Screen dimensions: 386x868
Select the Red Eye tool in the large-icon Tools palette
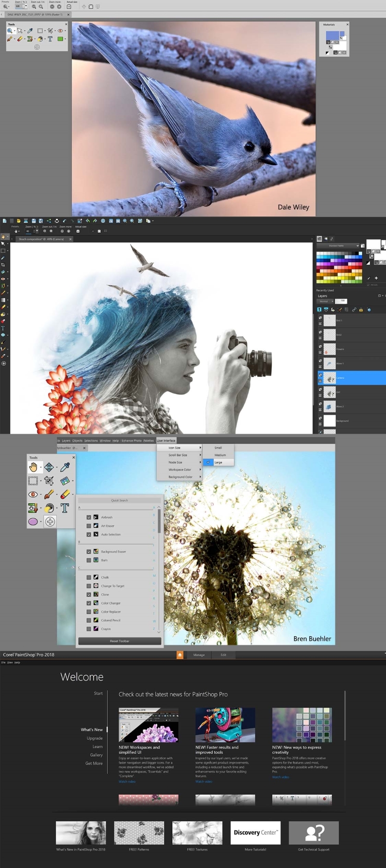(x=33, y=494)
